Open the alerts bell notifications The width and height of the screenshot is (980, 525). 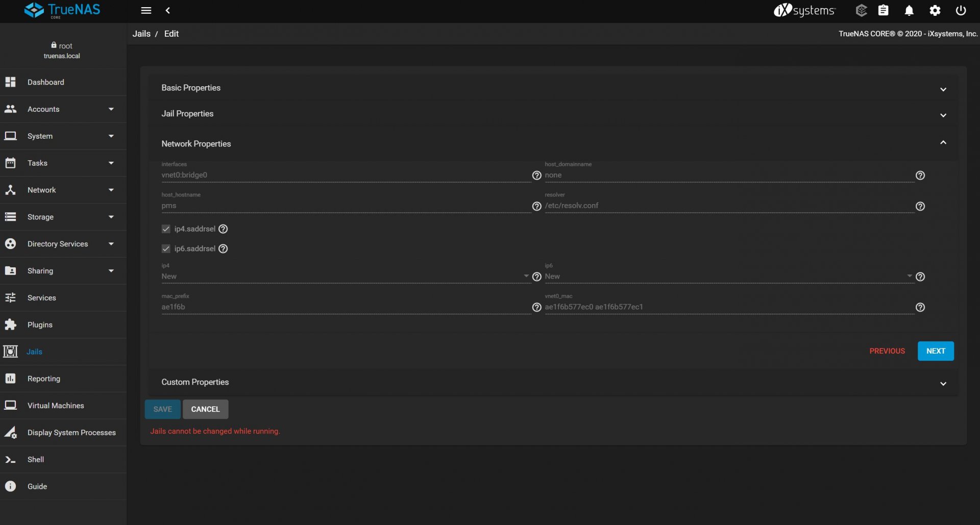point(909,11)
